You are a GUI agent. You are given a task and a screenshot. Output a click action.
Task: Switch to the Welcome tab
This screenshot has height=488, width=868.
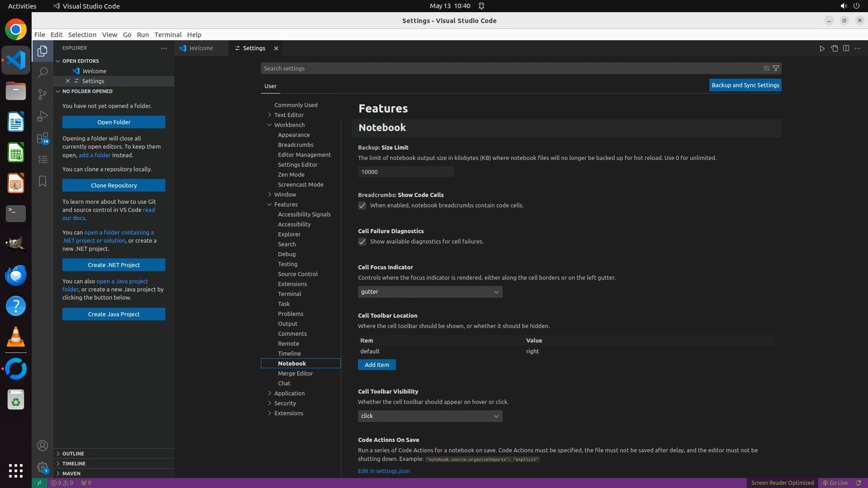pyautogui.click(x=201, y=48)
